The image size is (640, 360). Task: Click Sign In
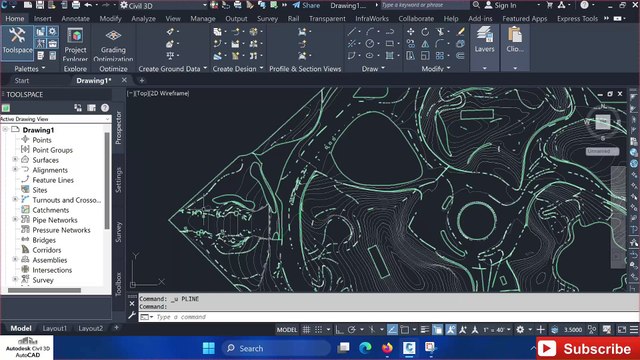(500, 5)
